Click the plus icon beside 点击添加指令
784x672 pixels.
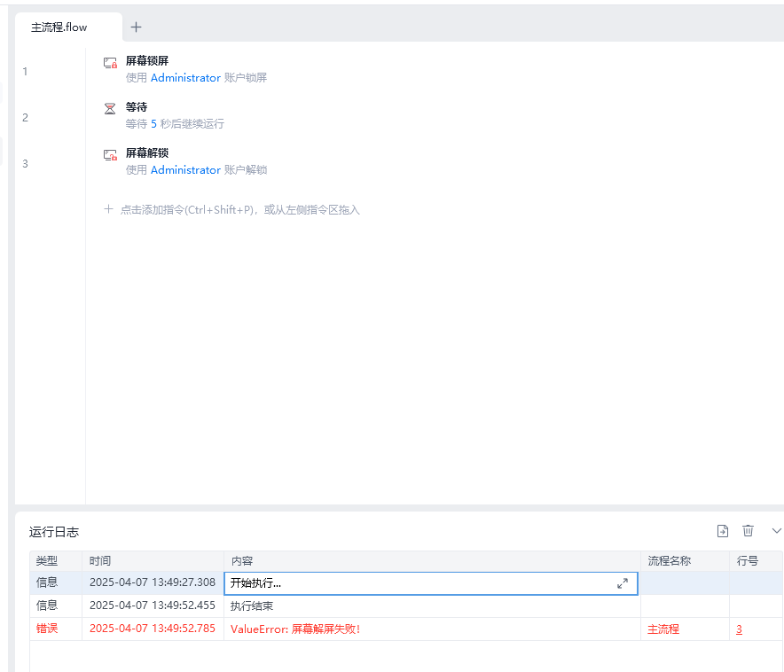[x=109, y=210]
